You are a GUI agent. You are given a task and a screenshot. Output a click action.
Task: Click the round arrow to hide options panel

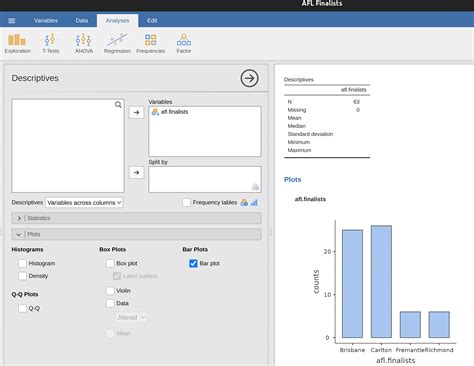point(249,78)
